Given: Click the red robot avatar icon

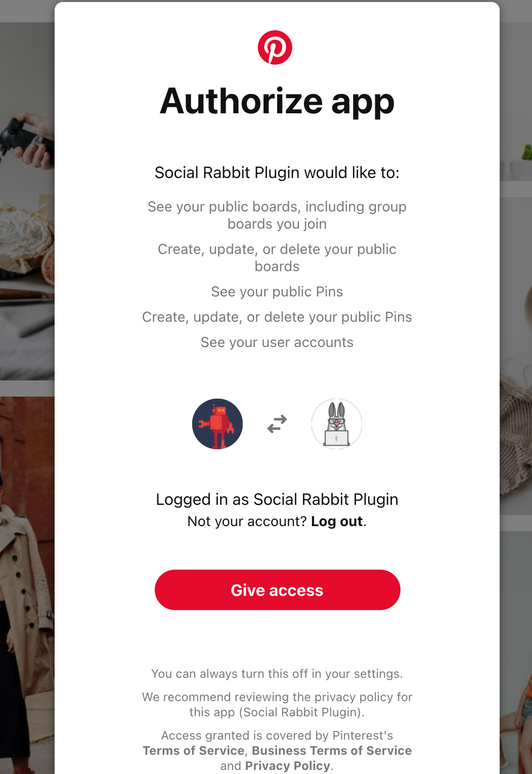Looking at the screenshot, I should pos(217,424).
